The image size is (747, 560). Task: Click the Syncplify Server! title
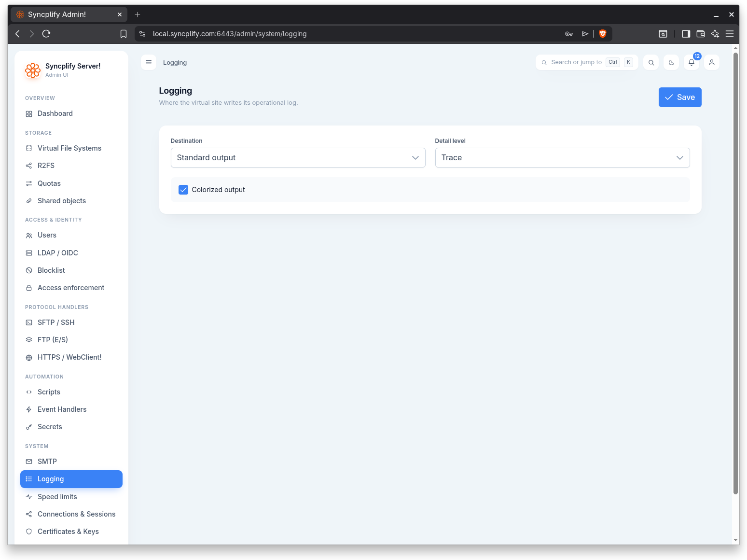(73, 66)
